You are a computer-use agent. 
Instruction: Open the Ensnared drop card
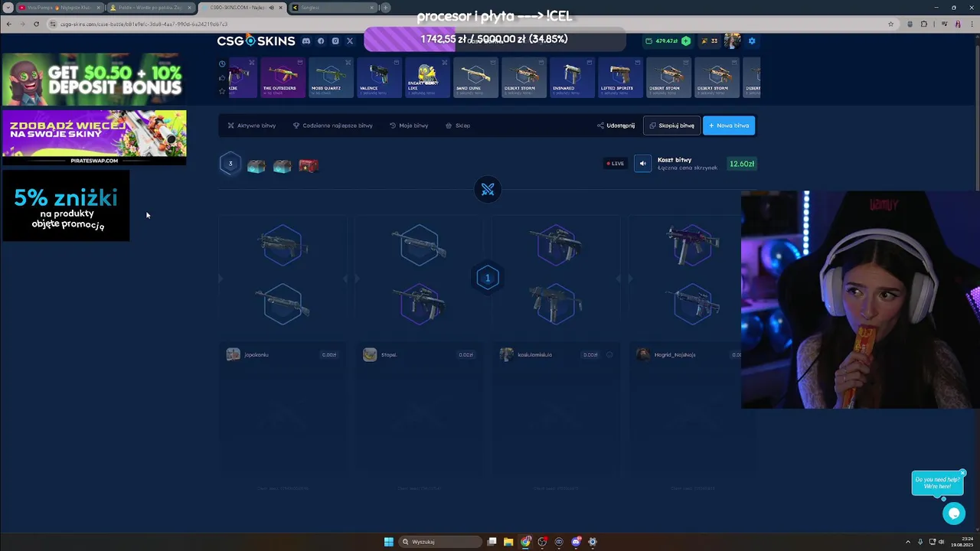572,77
